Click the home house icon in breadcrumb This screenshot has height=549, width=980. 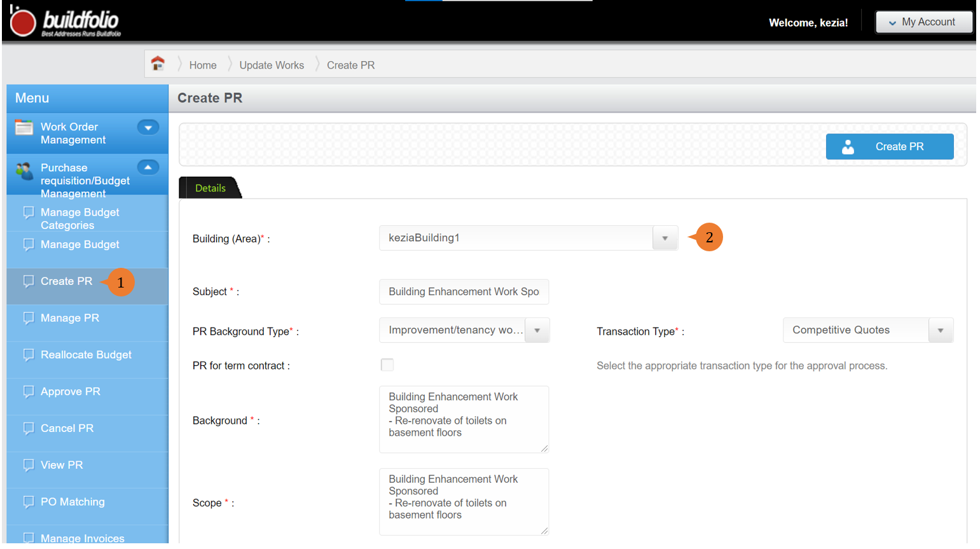click(158, 64)
